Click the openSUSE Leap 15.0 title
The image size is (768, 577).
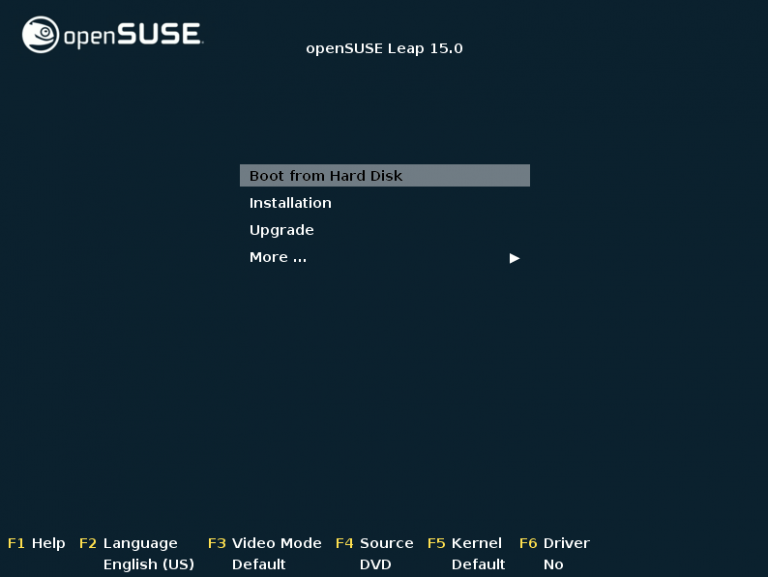(x=384, y=48)
